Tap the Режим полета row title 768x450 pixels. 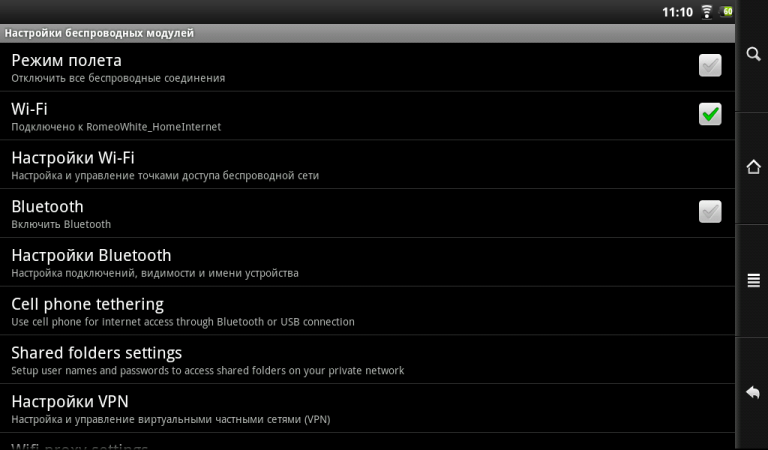(66, 60)
